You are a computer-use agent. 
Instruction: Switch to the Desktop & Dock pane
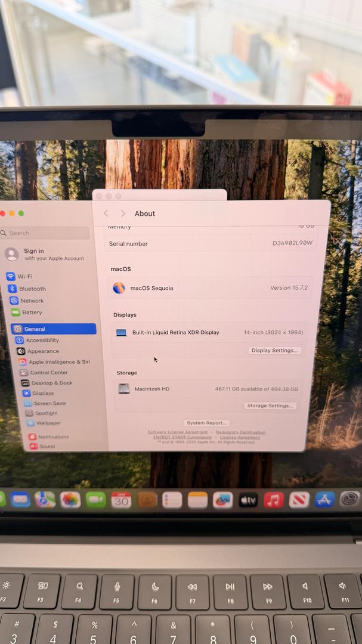click(51, 383)
